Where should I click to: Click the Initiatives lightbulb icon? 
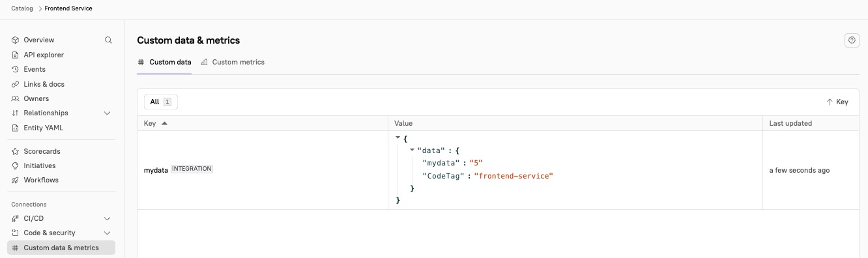pyautogui.click(x=16, y=165)
